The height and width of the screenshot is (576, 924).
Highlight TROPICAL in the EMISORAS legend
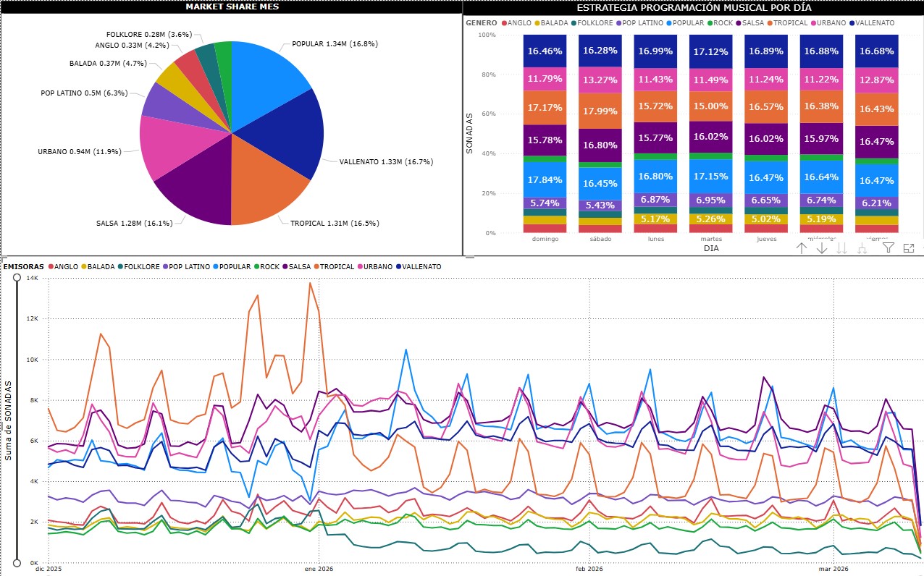tap(335, 267)
